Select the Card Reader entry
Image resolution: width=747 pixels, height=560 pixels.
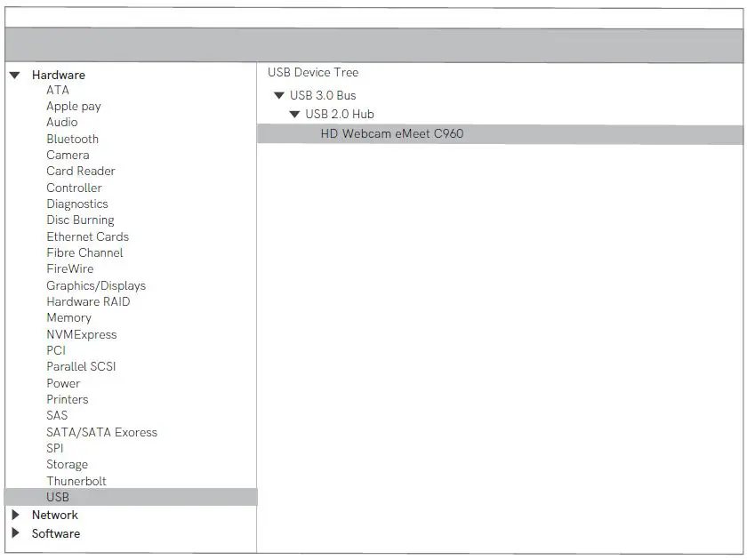click(x=80, y=171)
